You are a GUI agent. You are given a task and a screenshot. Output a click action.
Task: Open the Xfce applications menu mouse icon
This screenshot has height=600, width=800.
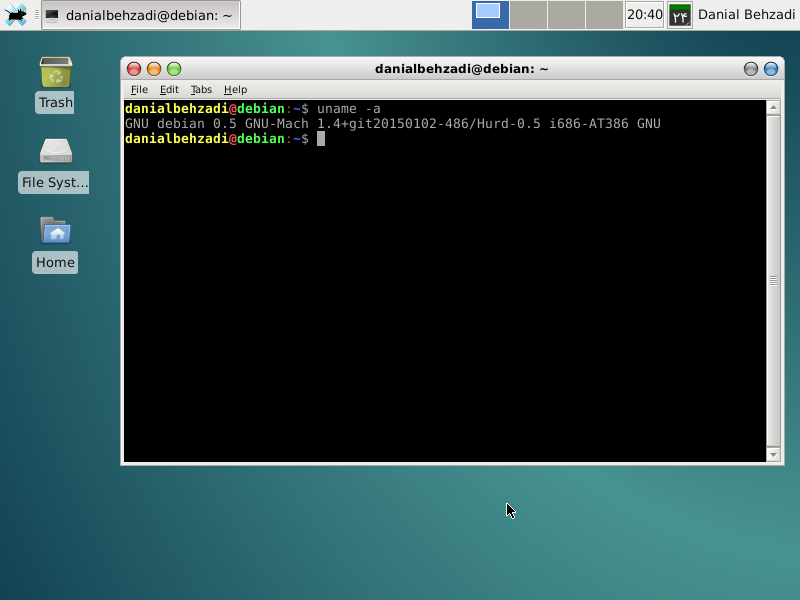(x=16, y=15)
